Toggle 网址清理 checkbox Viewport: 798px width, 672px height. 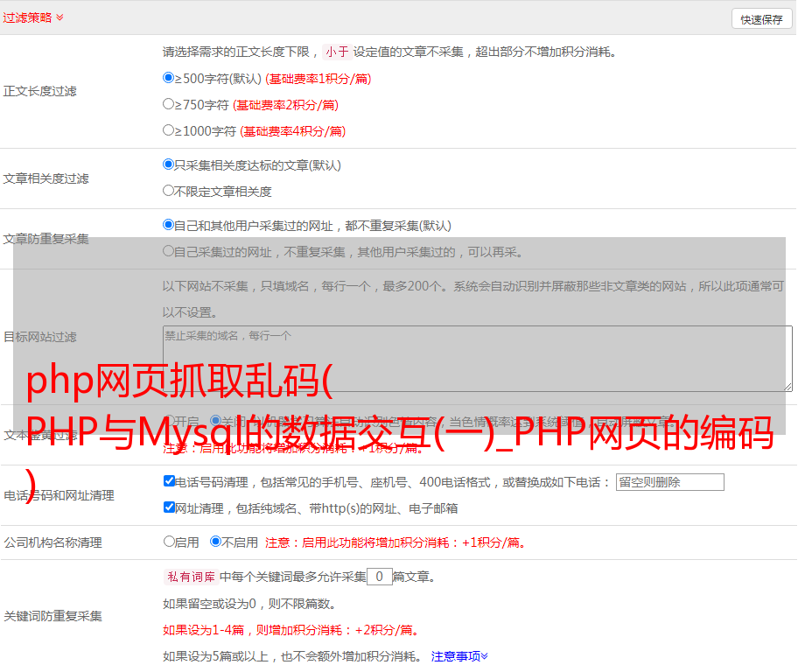169,507
